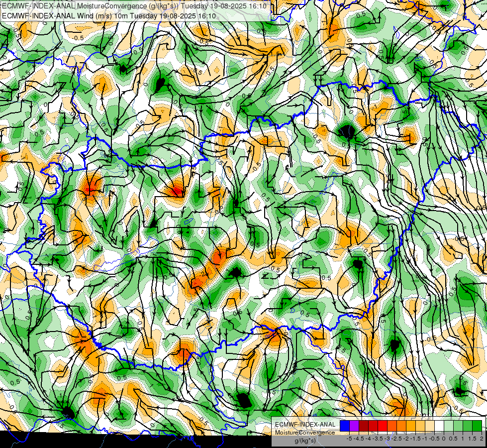This screenshot has height=448, width=487.
Task: Select the medium green swatch between 1 and 1.5
Action: coord(468,426)
